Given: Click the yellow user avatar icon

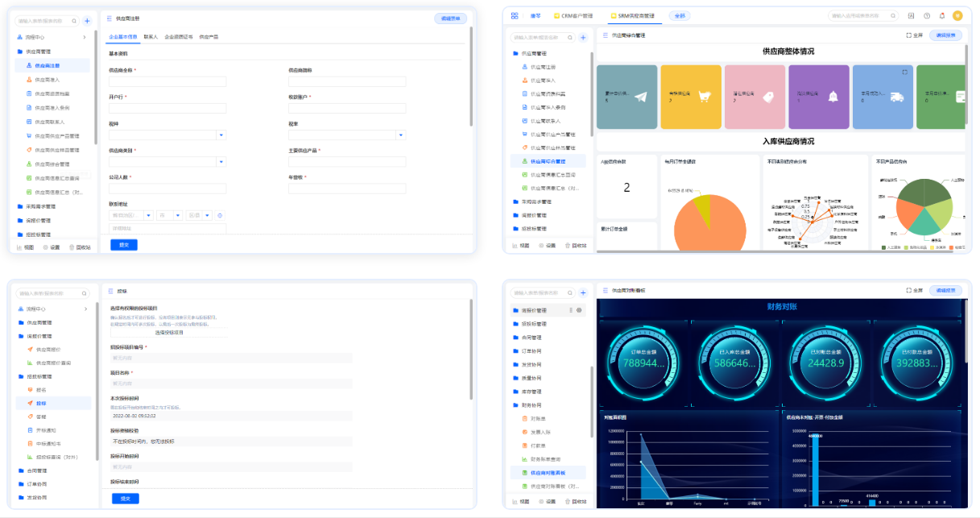Looking at the screenshot, I should [957, 15].
